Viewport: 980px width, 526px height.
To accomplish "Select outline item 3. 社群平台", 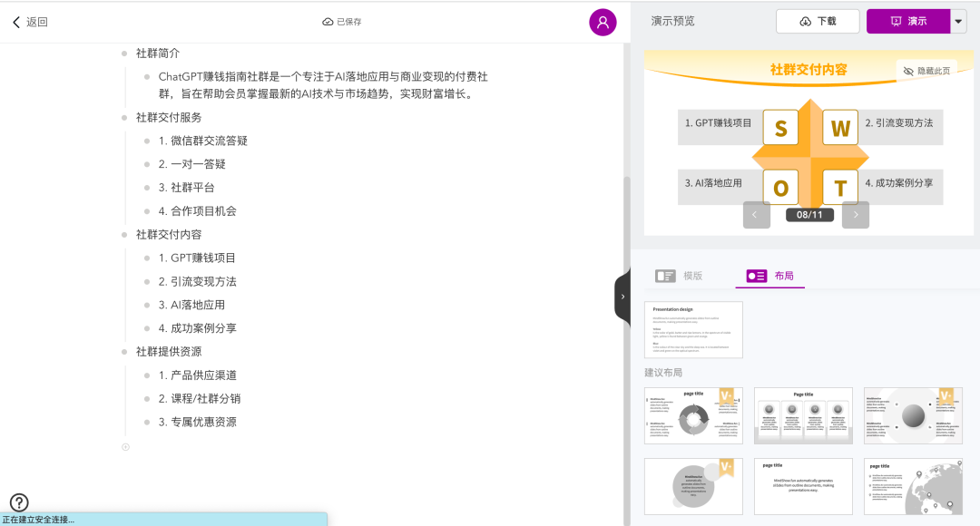I will tap(186, 188).
